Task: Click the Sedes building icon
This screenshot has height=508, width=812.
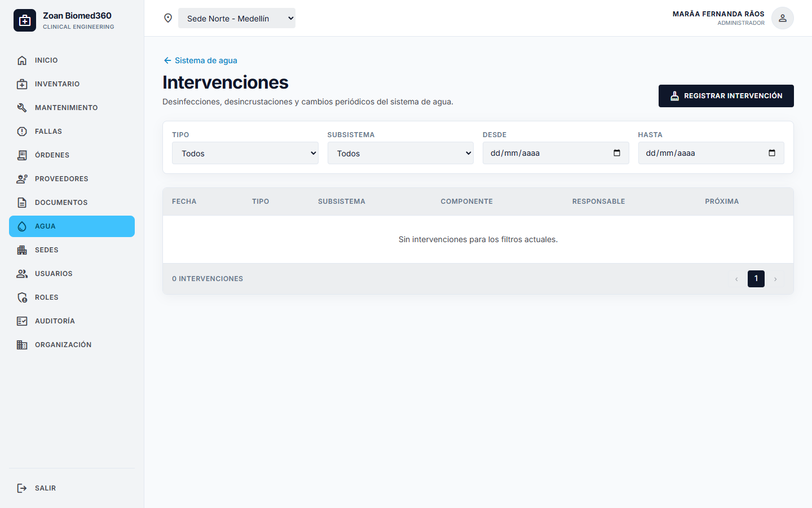Action: tap(22, 250)
